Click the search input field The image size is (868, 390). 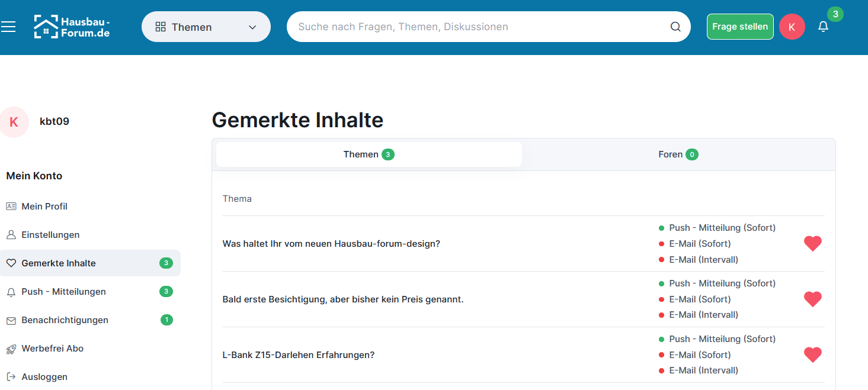(x=480, y=27)
